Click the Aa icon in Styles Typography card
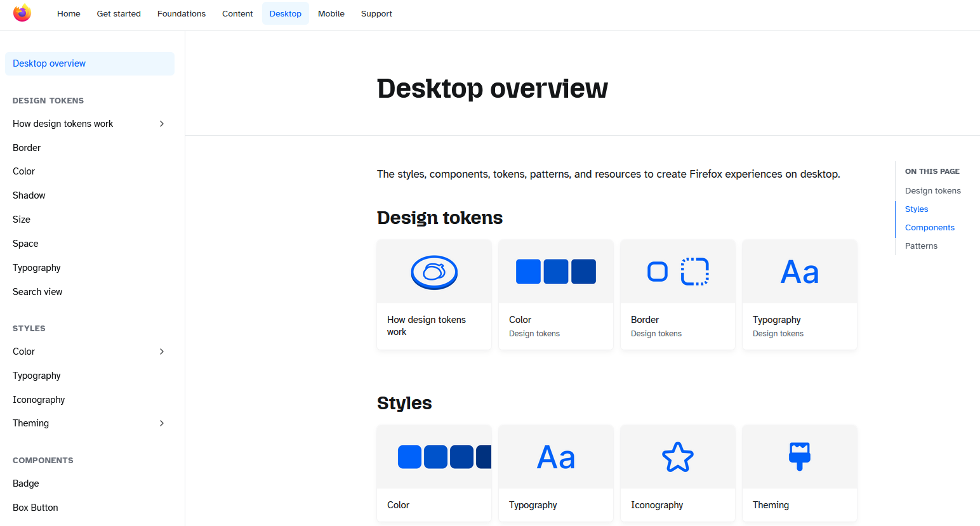980x526 pixels. click(x=555, y=457)
